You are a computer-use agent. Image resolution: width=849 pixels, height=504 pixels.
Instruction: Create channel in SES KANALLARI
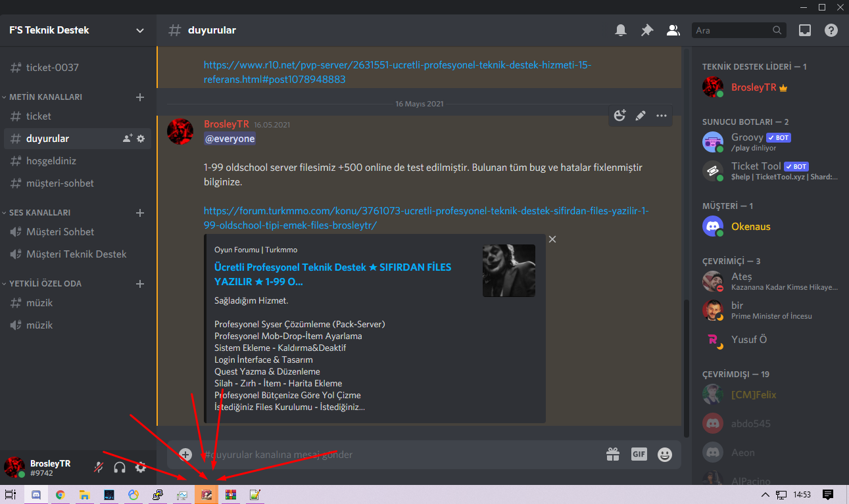(x=139, y=213)
